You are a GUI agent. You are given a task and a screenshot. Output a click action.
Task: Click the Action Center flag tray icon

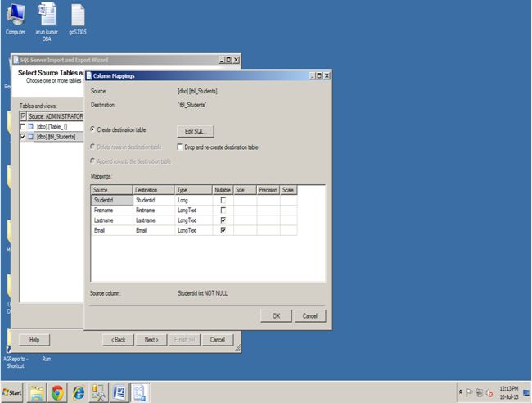(x=469, y=393)
